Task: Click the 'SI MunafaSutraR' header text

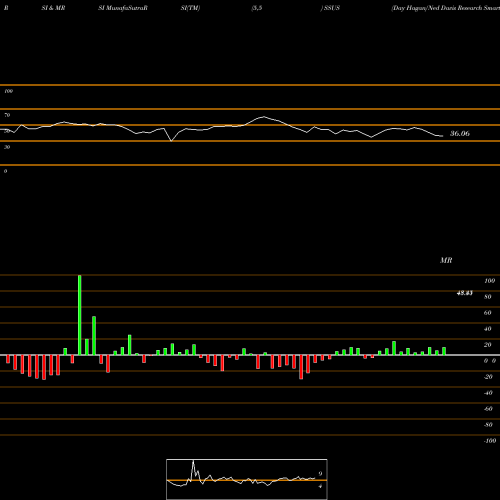Action: pyautogui.click(x=123, y=8)
